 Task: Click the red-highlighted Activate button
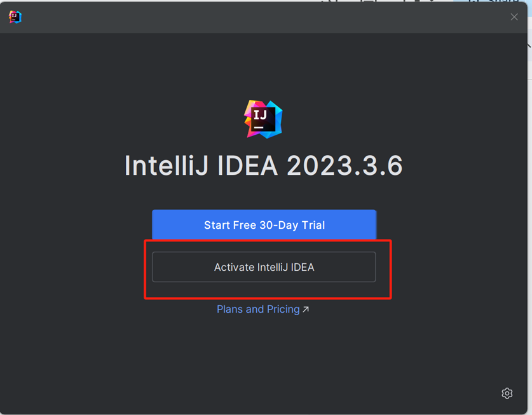pos(264,267)
